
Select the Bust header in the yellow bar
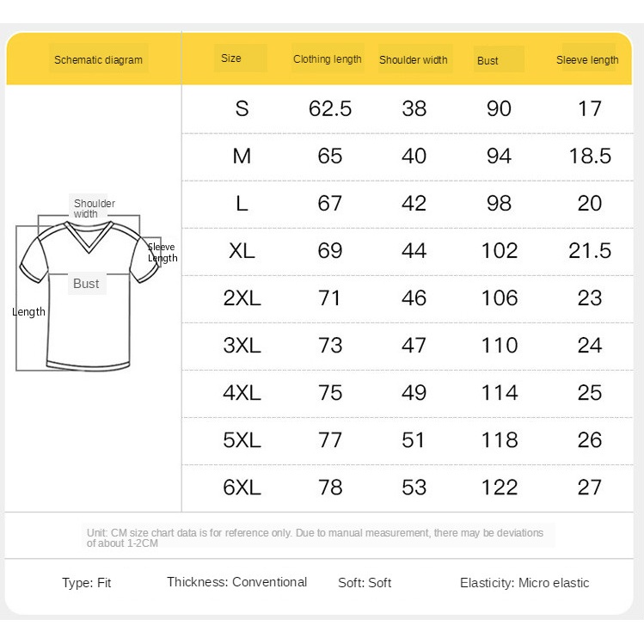(x=488, y=60)
